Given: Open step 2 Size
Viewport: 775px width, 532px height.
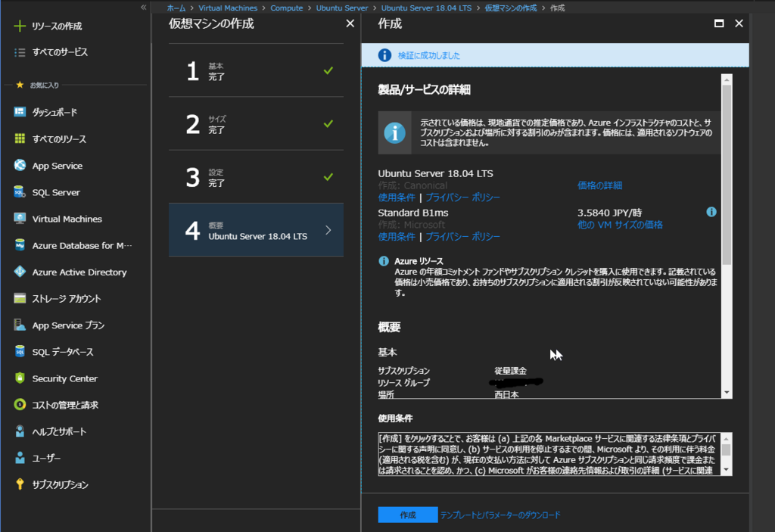Looking at the screenshot, I should (x=256, y=123).
